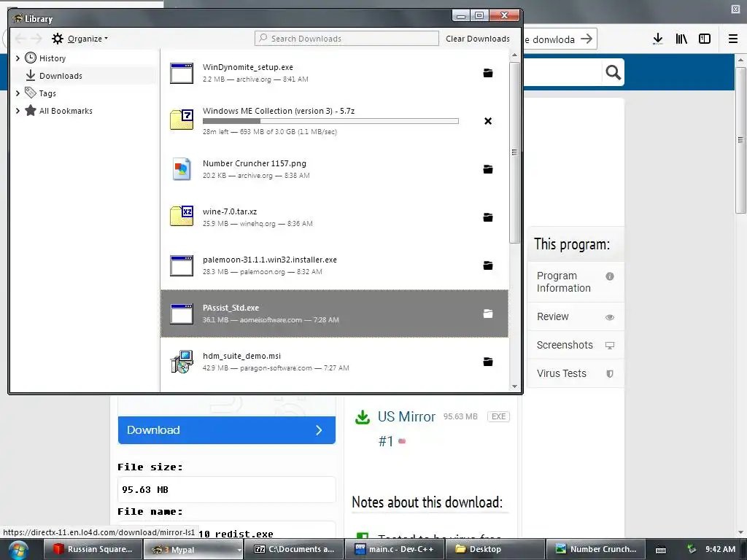Viewport: 747px width, 560px height.
Task: Click the File size field showing 95.63 MB
Action: tap(227, 489)
